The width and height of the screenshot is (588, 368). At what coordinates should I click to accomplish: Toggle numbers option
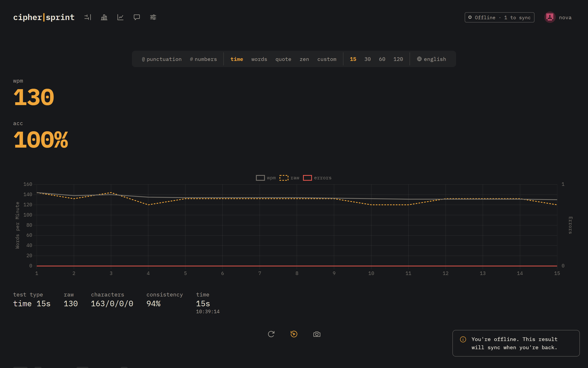[203, 59]
